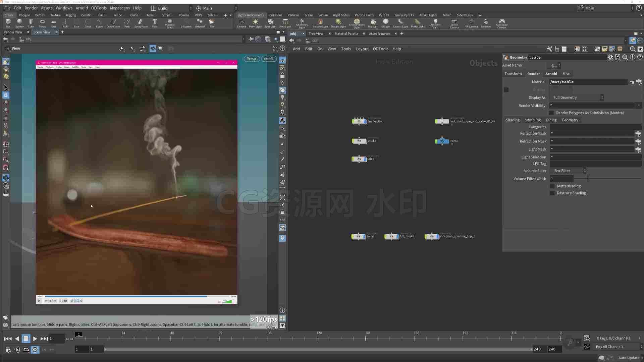Viewport: 644px width, 362px height.
Task: Add a Spot Light from the shelf
Action: tap(270, 23)
